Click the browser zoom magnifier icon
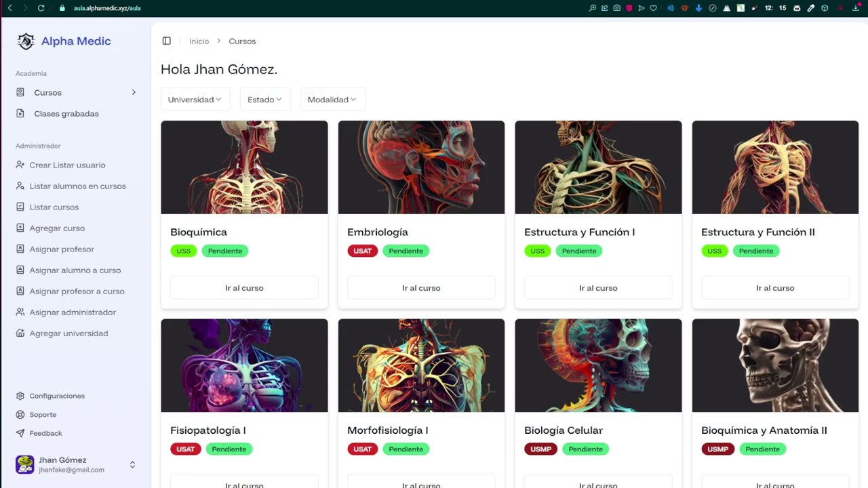Viewport: 868px width, 488px height. tap(593, 8)
